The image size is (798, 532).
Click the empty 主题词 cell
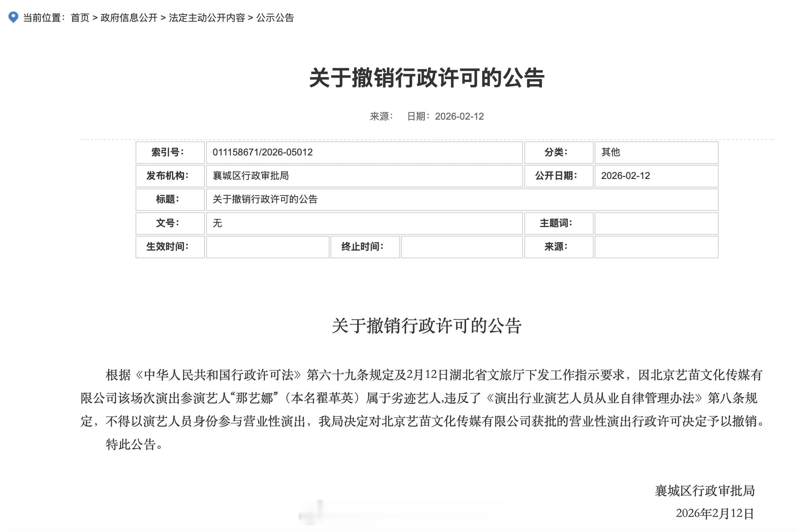click(656, 224)
